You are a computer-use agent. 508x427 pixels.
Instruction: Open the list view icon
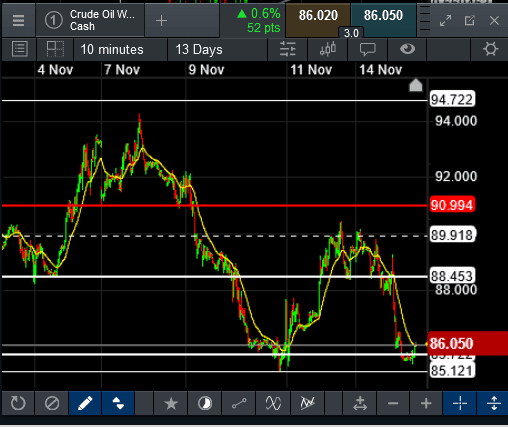[19, 49]
